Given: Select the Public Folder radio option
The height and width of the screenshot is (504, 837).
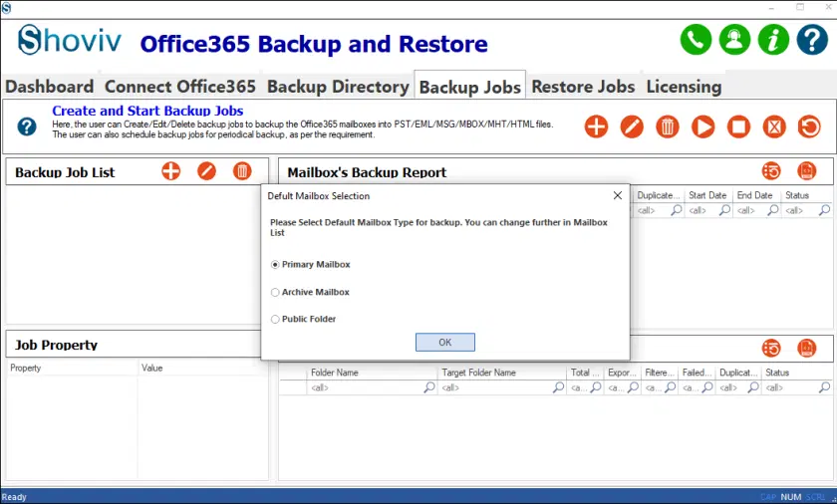Looking at the screenshot, I should coord(275,319).
